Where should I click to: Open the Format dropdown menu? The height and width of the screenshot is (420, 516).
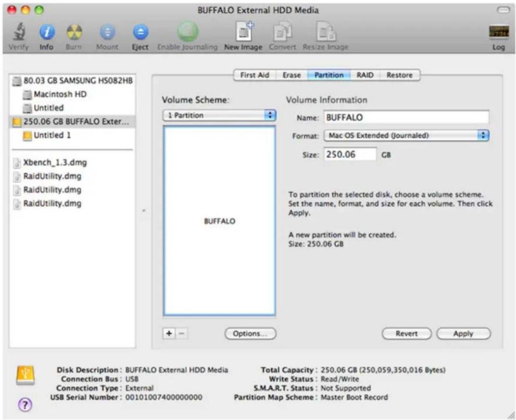(x=406, y=135)
